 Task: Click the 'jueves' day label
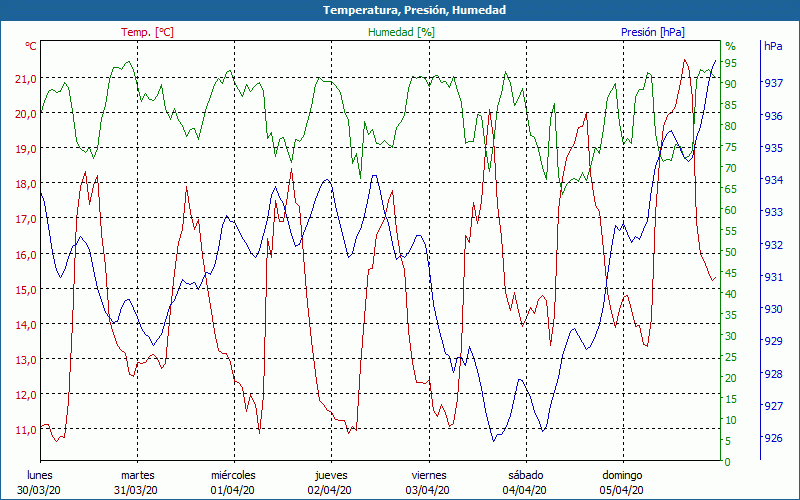pos(331,476)
